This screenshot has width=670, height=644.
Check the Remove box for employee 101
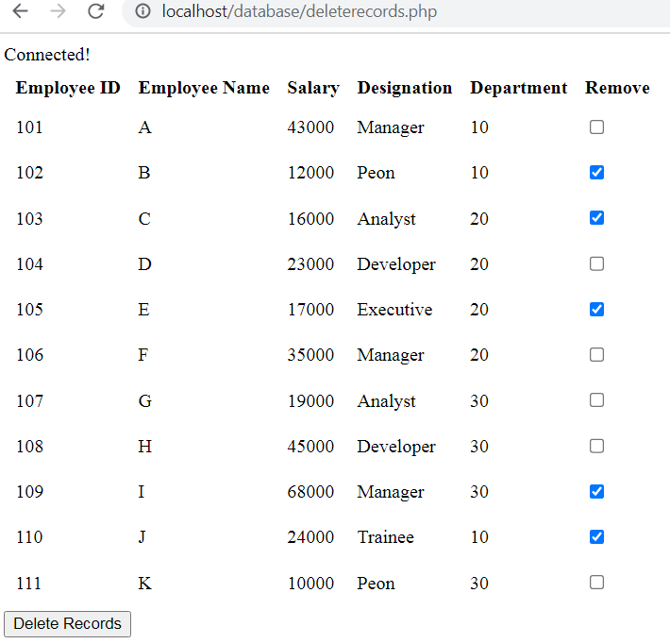(x=596, y=127)
